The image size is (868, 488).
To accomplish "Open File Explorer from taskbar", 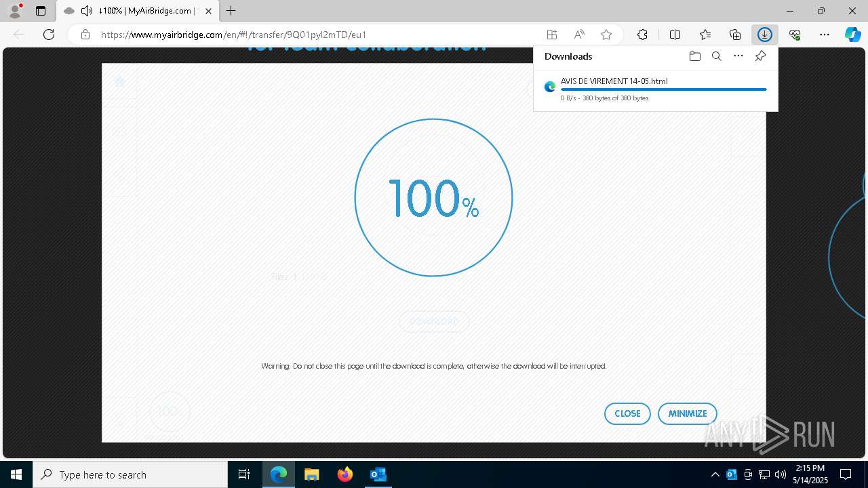I will coord(311,474).
